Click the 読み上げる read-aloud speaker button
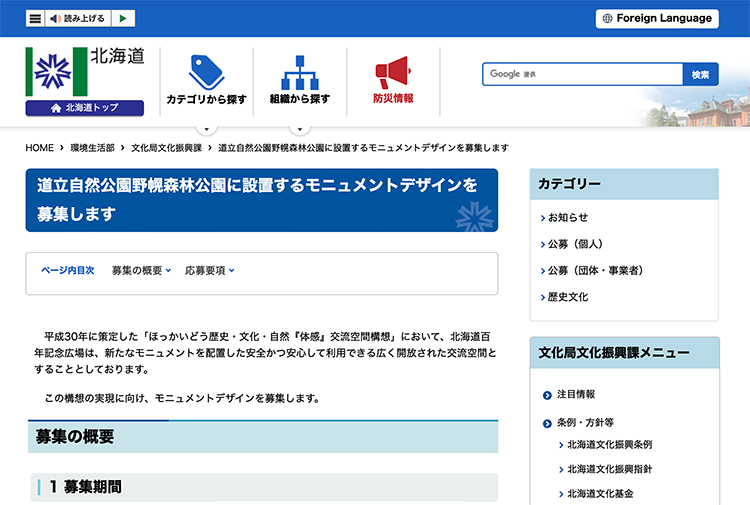750x505 pixels. tap(78, 19)
